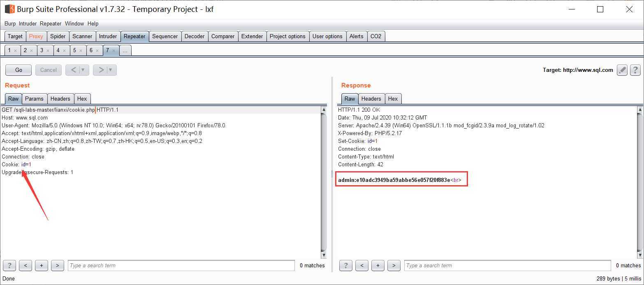This screenshot has width=644, height=285.
Task: Switch to the Comparer tab
Action: coord(223,36)
